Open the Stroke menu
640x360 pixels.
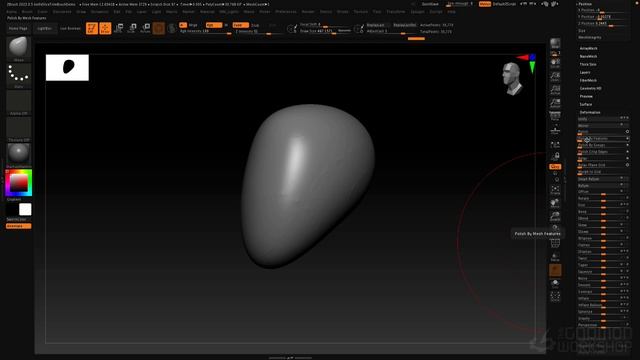coord(343,12)
